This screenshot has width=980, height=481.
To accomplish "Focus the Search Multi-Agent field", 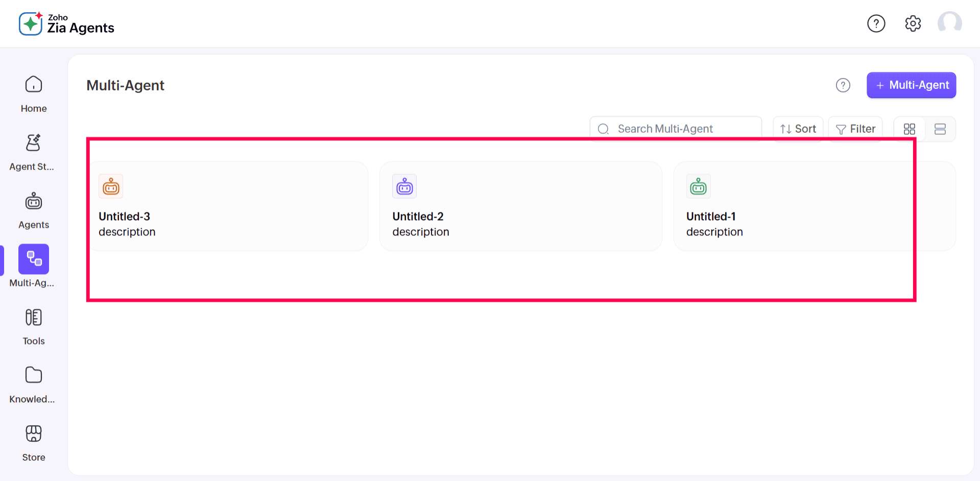I will (x=675, y=129).
